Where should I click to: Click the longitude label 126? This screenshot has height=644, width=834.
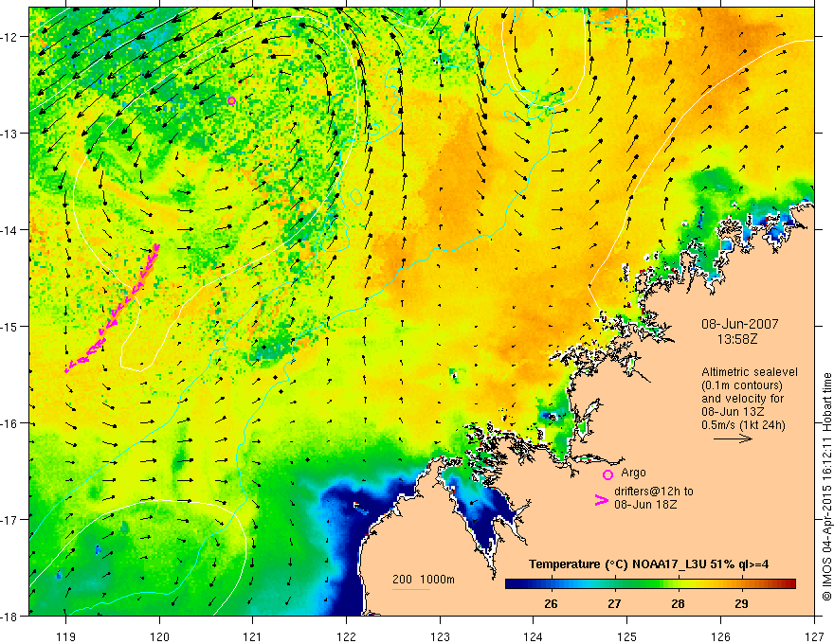tap(720, 636)
